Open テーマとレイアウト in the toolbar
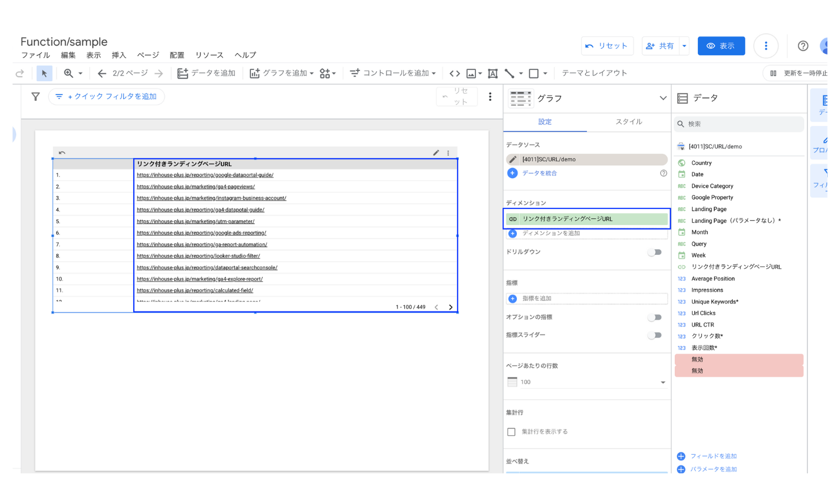The height and width of the screenshot is (504, 840). (595, 73)
